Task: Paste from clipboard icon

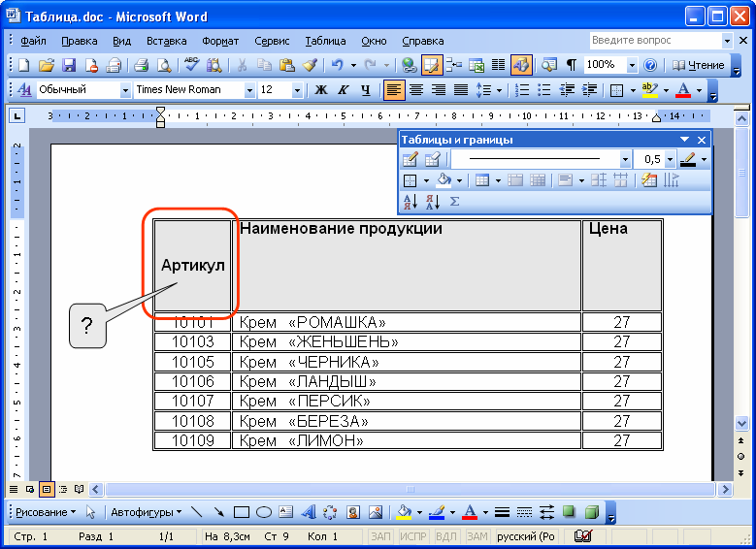Action: pos(287,65)
